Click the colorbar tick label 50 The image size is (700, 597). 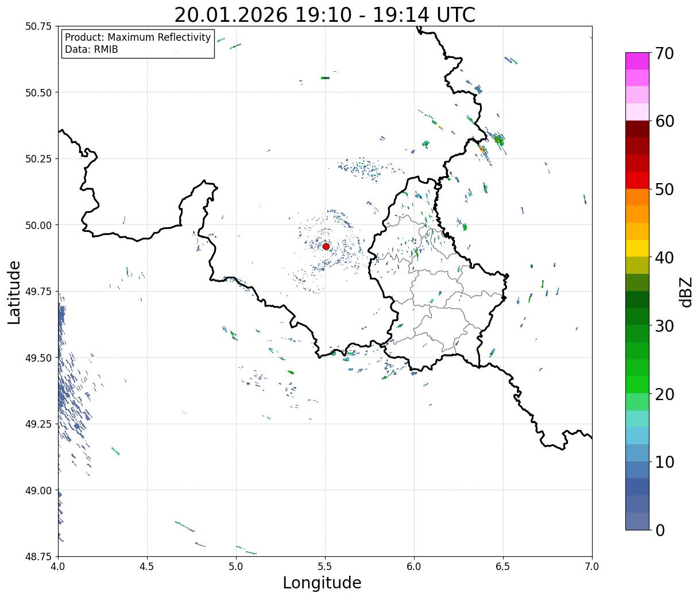[x=664, y=189]
